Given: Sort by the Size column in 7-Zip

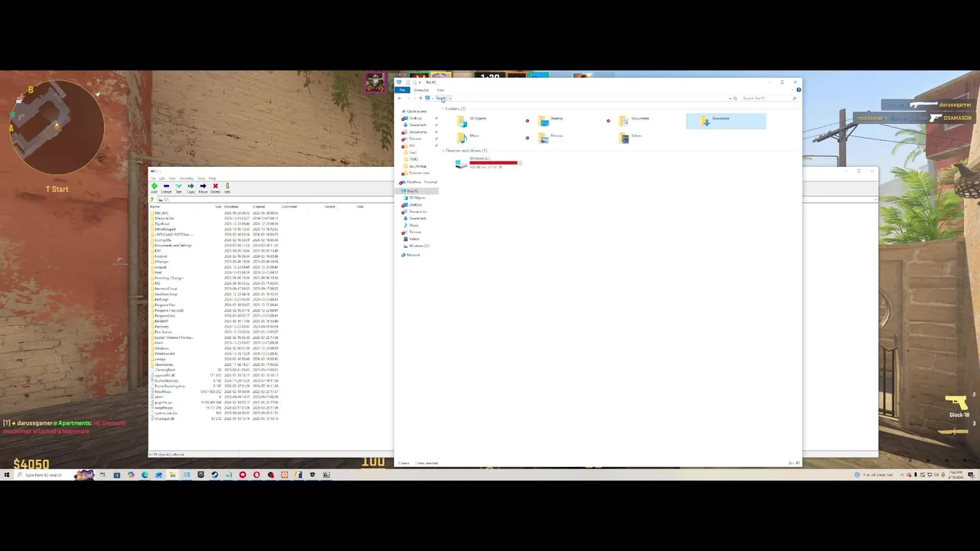Looking at the screenshot, I should pyautogui.click(x=218, y=207).
